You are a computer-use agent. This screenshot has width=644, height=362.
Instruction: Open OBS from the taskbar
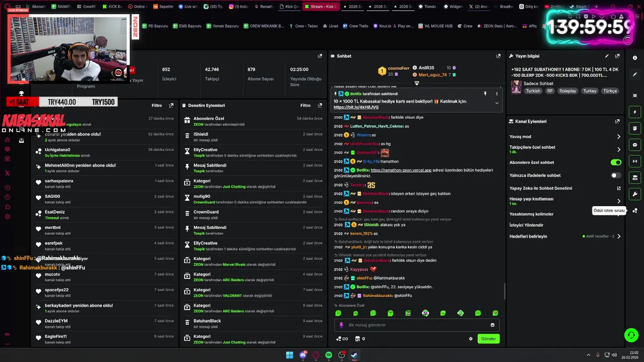(342, 355)
